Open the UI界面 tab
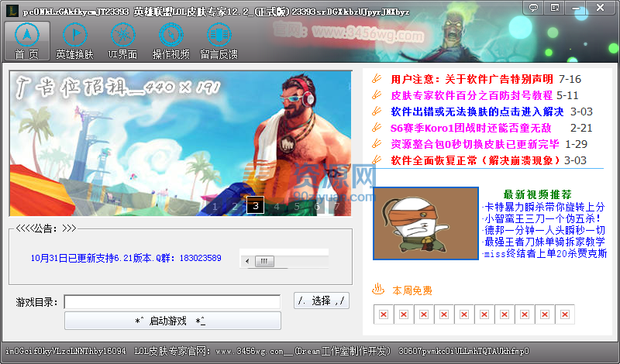This screenshot has height=364, width=620. pyautogui.click(x=123, y=41)
